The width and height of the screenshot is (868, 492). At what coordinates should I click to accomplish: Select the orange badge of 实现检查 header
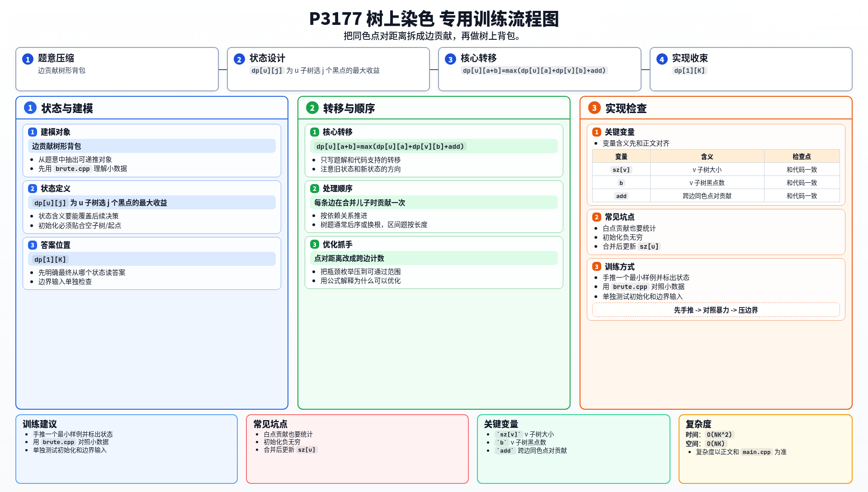594,108
